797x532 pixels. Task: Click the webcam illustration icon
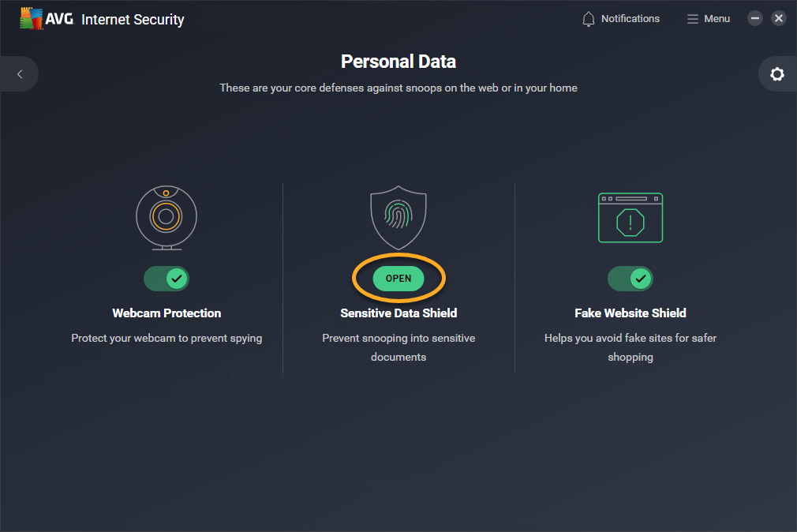coord(166,218)
